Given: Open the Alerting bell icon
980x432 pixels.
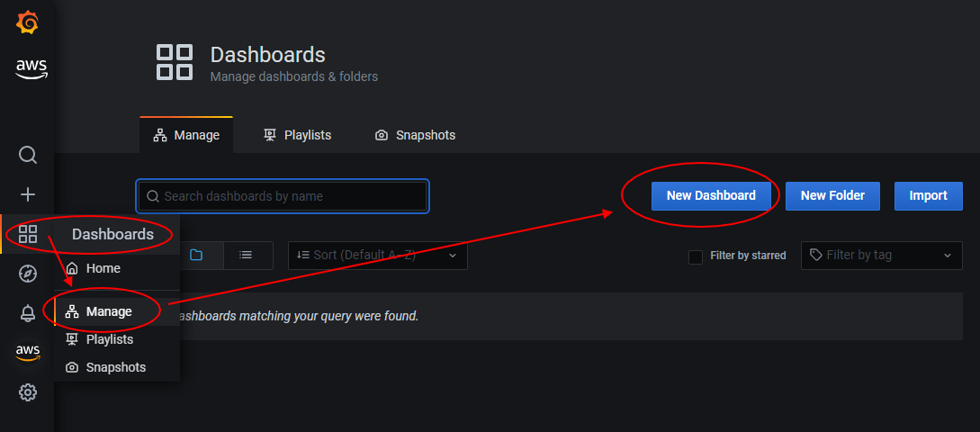Looking at the screenshot, I should tap(28, 313).
